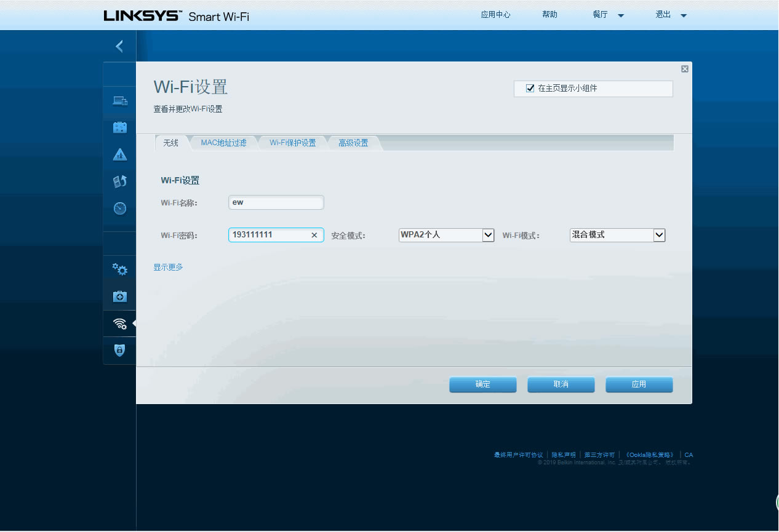Open Security shield icon in sidebar
This screenshot has width=779, height=532.
click(119, 351)
